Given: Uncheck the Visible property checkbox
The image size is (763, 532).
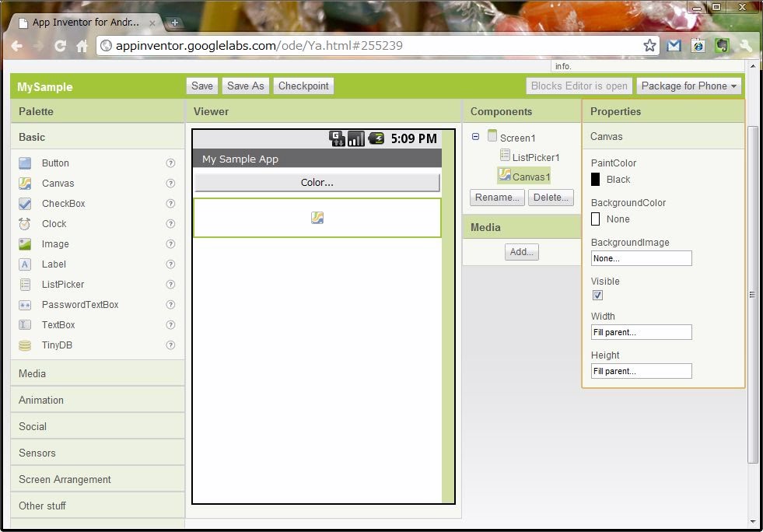Looking at the screenshot, I should coord(597,296).
